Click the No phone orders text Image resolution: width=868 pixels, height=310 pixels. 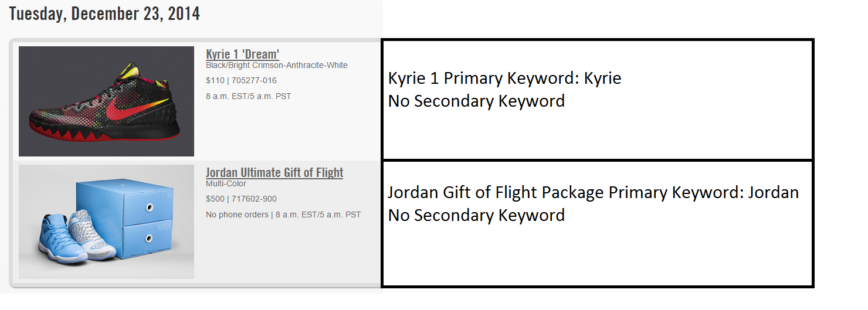click(236, 214)
